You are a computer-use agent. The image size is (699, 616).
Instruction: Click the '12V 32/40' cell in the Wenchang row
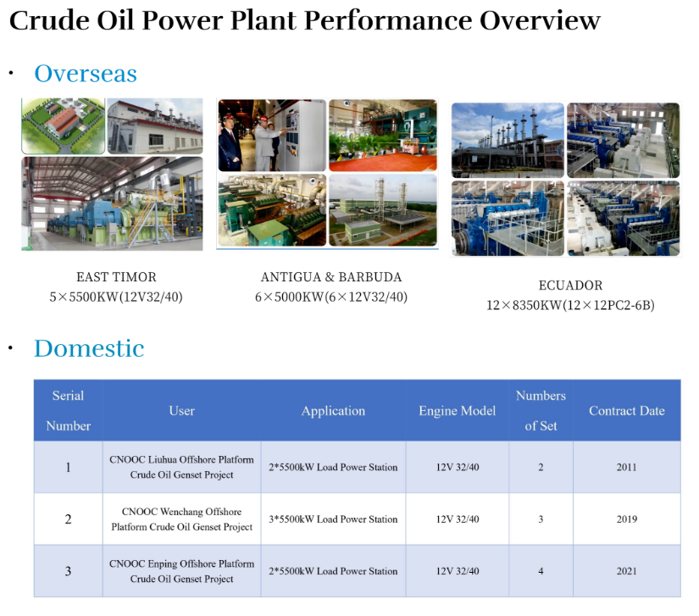(x=458, y=519)
